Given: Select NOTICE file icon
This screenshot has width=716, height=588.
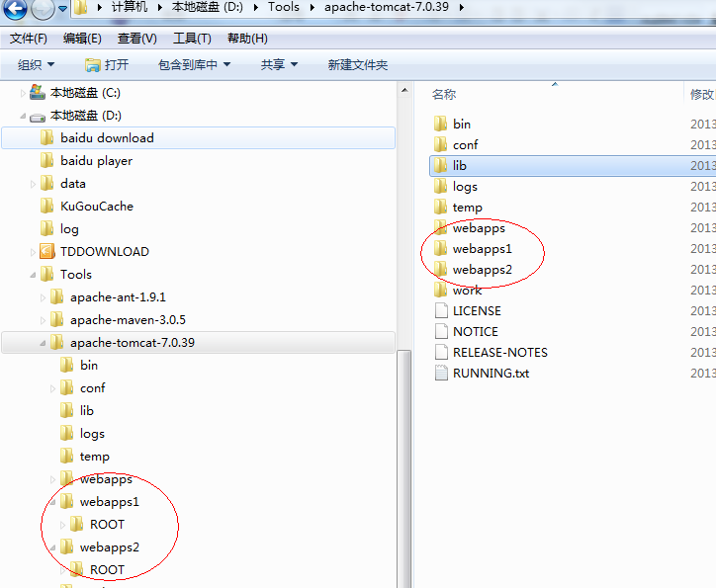Looking at the screenshot, I should [441, 332].
